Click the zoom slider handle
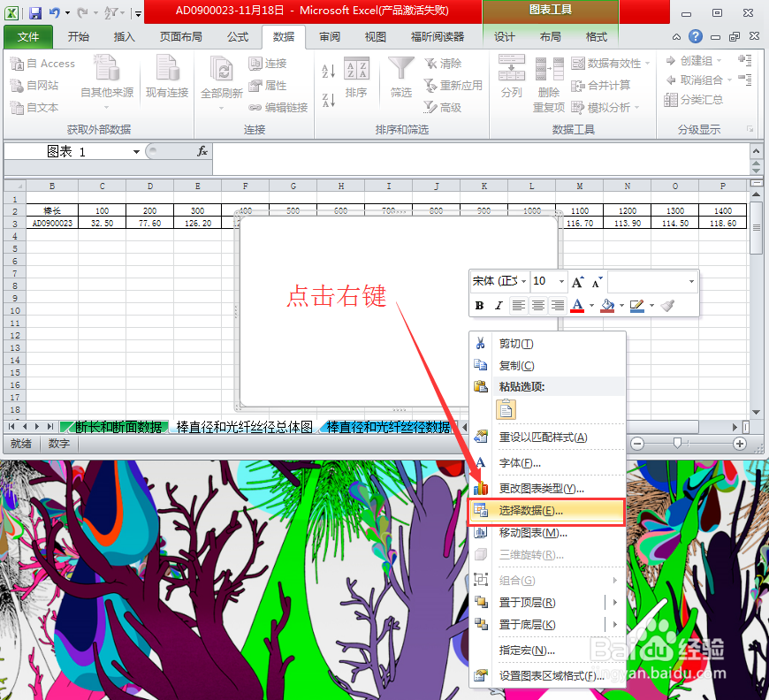Screen dimensions: 769x700 pos(677,444)
